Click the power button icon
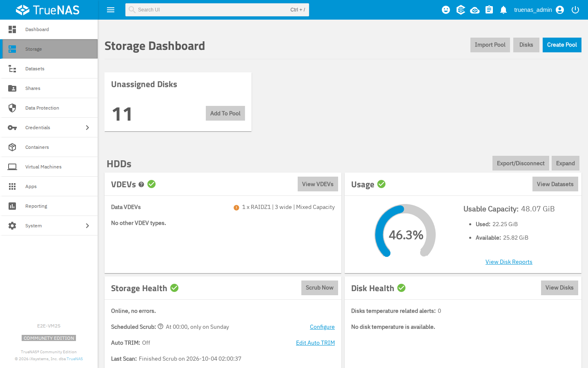The width and height of the screenshot is (588, 368). pos(575,10)
